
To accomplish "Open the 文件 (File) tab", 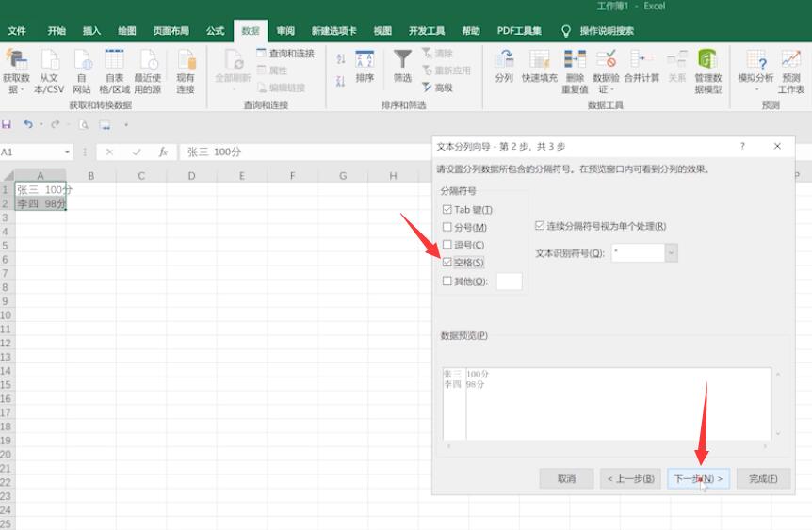I will [17, 31].
